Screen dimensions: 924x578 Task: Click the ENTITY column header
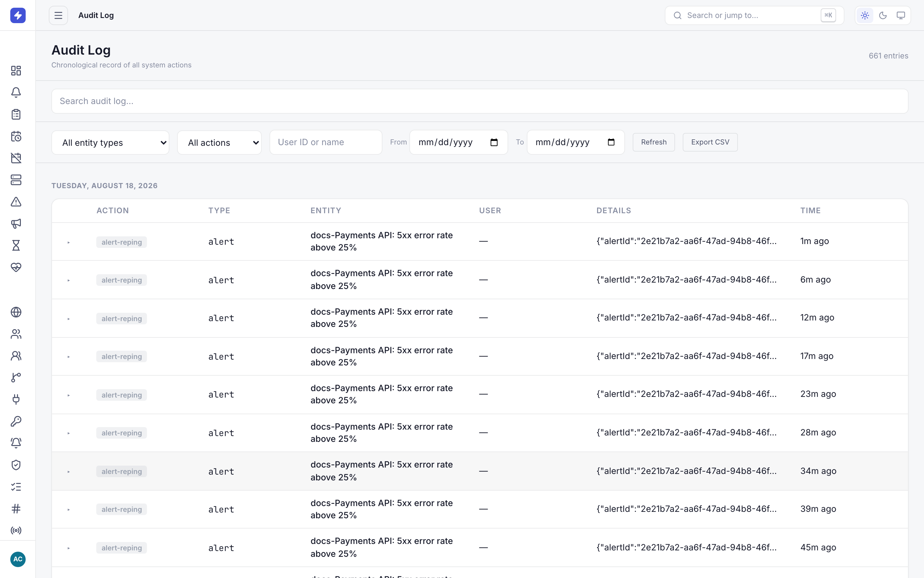326,211
